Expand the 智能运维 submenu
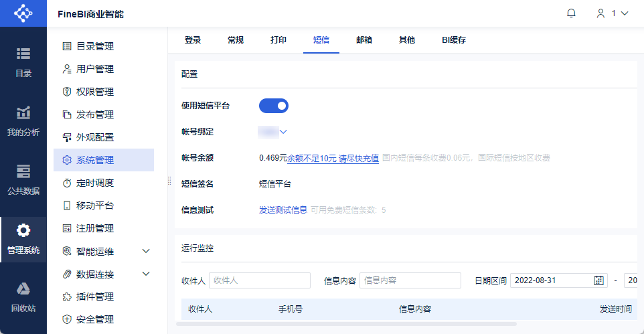The width and height of the screenshot is (644, 334). [x=146, y=251]
